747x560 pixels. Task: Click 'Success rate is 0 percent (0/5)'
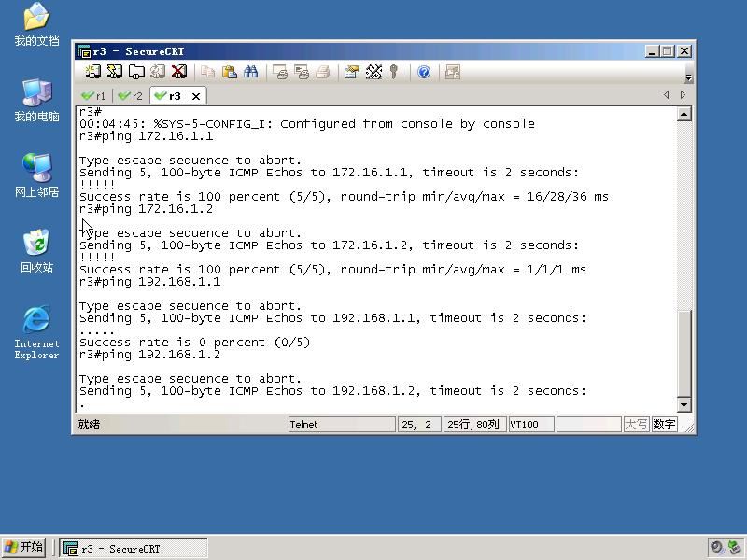point(195,343)
